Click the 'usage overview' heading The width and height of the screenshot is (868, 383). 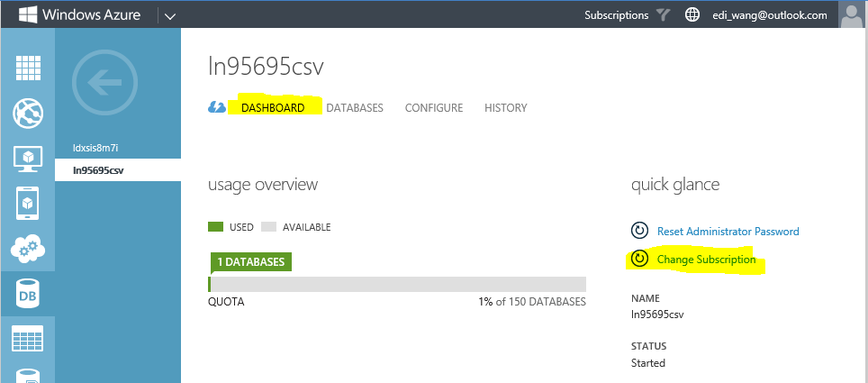point(263,185)
